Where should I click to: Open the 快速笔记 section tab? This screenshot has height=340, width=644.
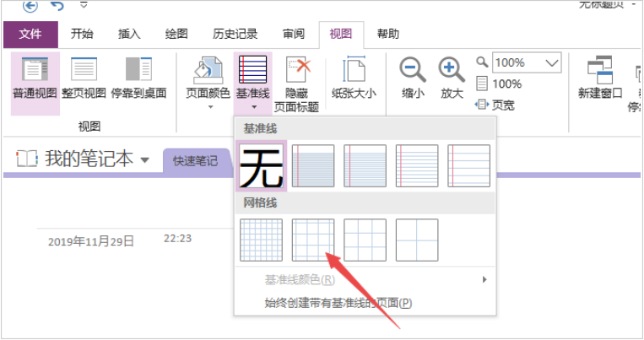(x=195, y=160)
